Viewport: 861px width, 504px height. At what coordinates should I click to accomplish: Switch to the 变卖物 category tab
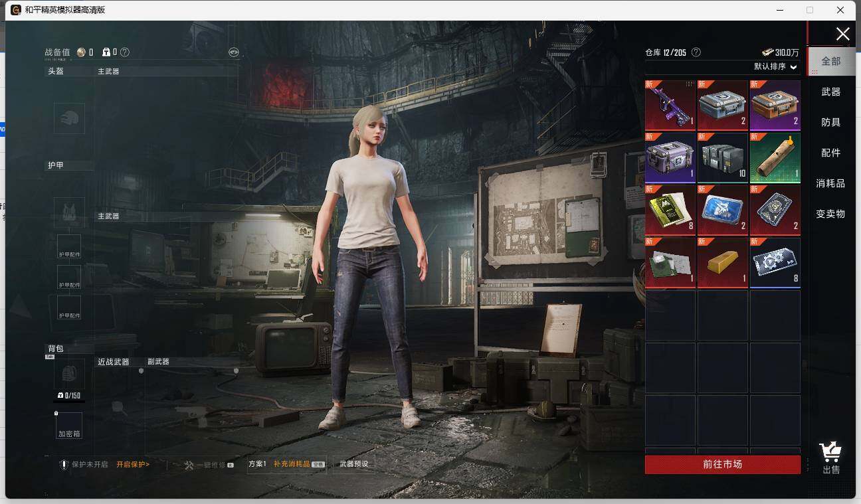(831, 214)
